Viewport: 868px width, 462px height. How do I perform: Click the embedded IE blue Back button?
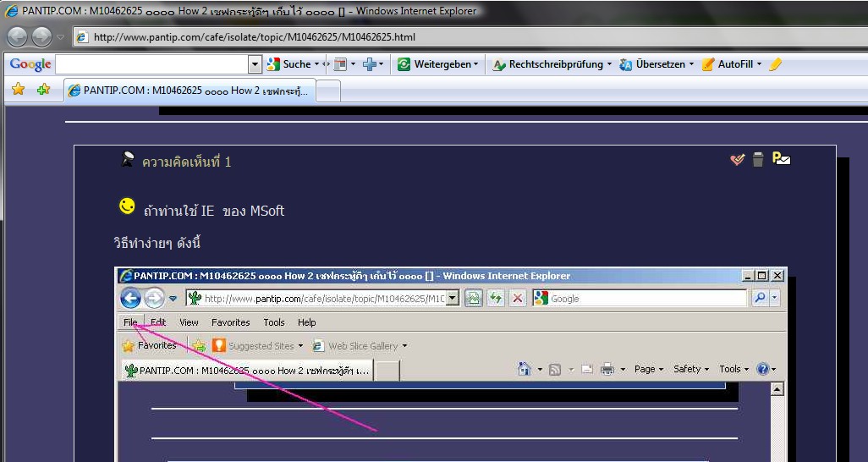[x=130, y=298]
